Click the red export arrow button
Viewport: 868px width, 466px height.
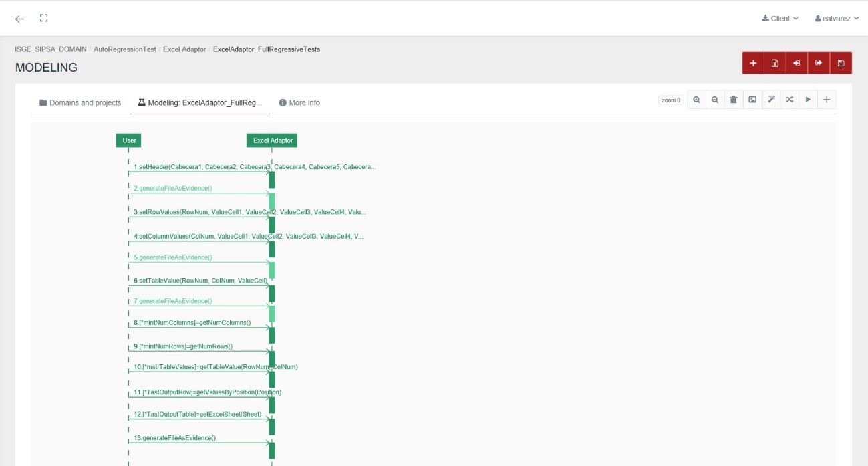[x=819, y=63]
